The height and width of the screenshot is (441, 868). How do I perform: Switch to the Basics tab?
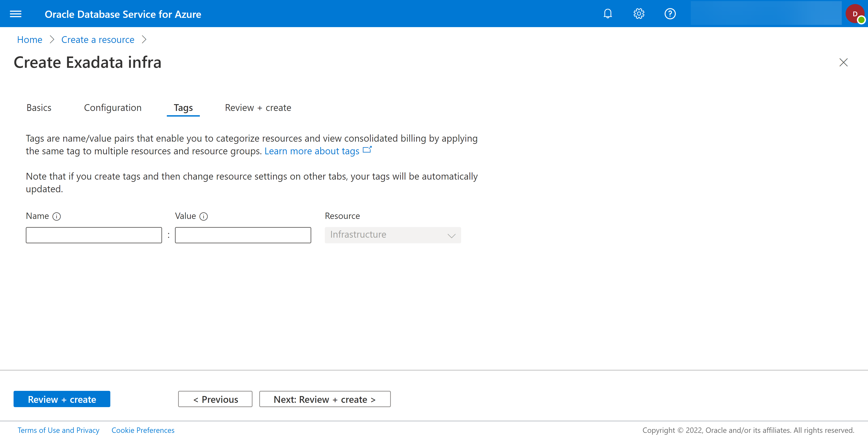pos(39,108)
